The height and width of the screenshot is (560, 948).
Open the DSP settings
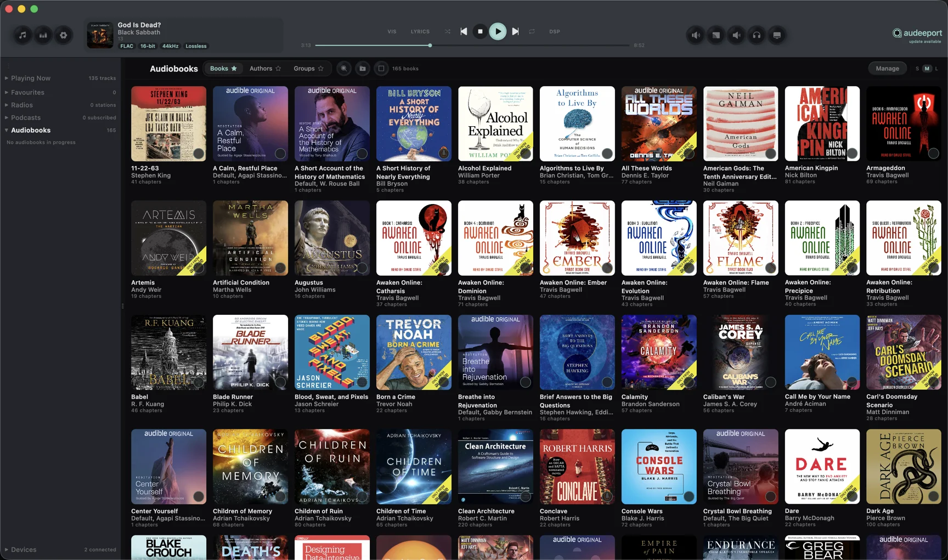555,32
